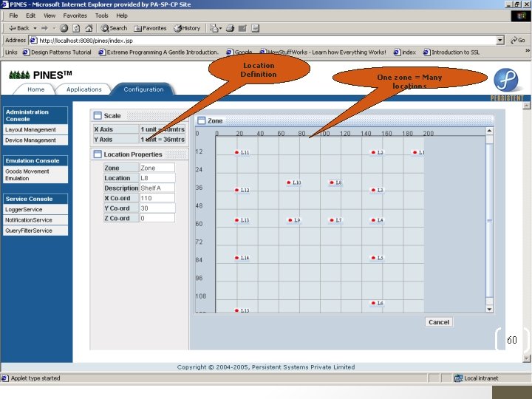The width and height of the screenshot is (532, 399).
Task: Open Design Patterns Tutorial link
Action: tap(57, 52)
